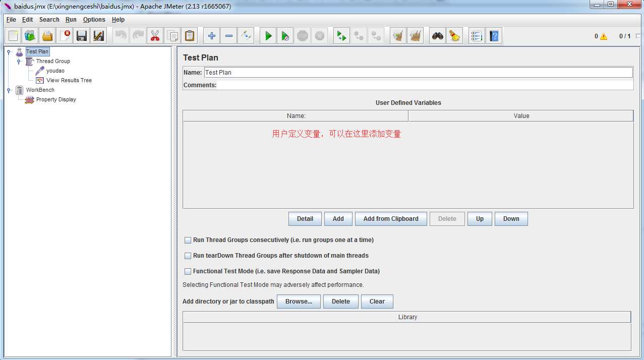Image resolution: width=644 pixels, height=360 pixels.
Task: Click the Name: column header
Action: click(x=296, y=116)
